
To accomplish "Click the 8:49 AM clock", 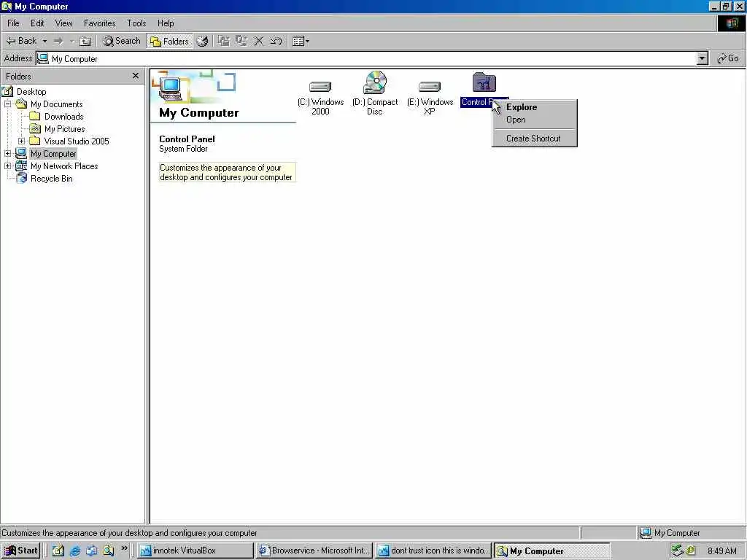I will pos(721,551).
